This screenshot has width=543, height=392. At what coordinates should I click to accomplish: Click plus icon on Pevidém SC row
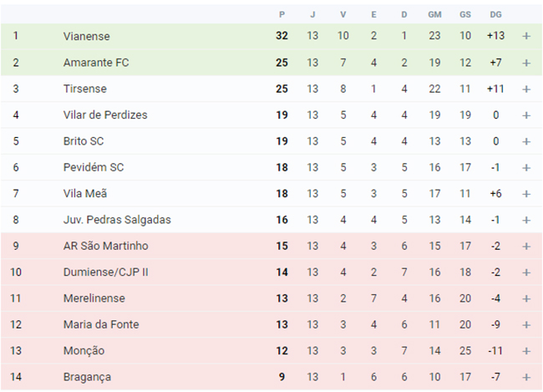click(x=526, y=168)
